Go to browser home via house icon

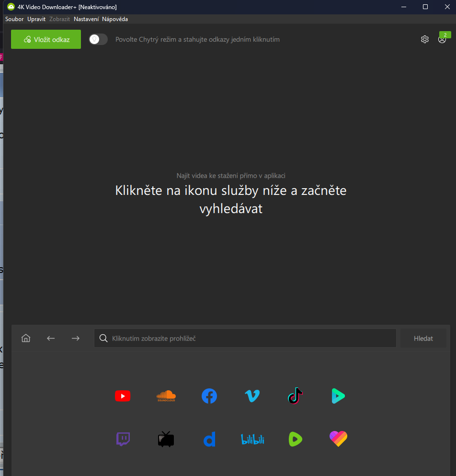(26, 338)
